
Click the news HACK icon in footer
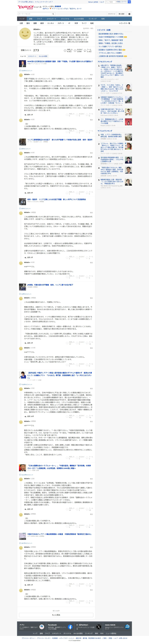point(127,627)
